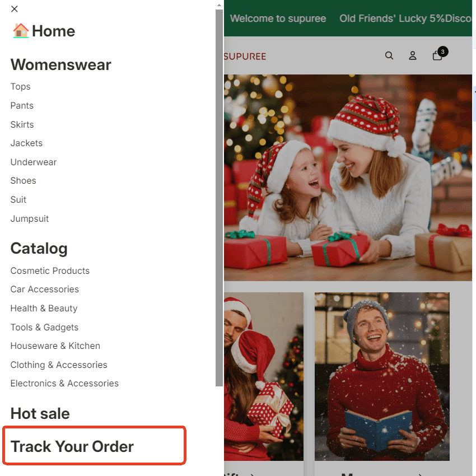This screenshot has height=476, width=476.
Task: Click the SUPUREE store logo
Action: (x=245, y=57)
